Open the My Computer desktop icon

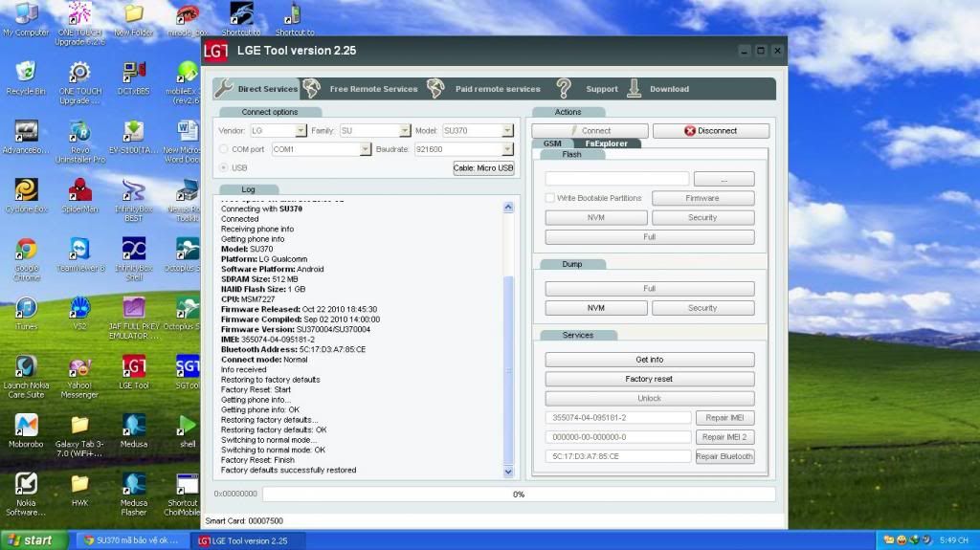(26, 19)
